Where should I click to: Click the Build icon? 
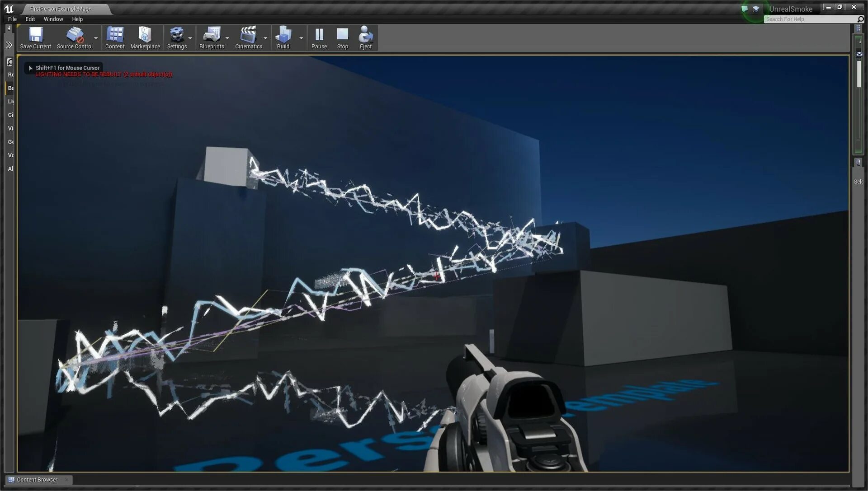coord(283,35)
